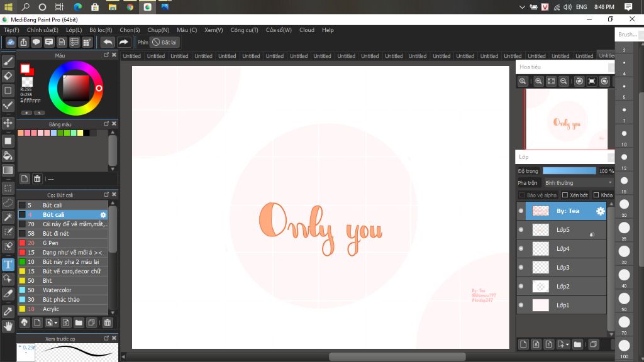Open settings gear of selected Bút cali brush

click(x=103, y=215)
